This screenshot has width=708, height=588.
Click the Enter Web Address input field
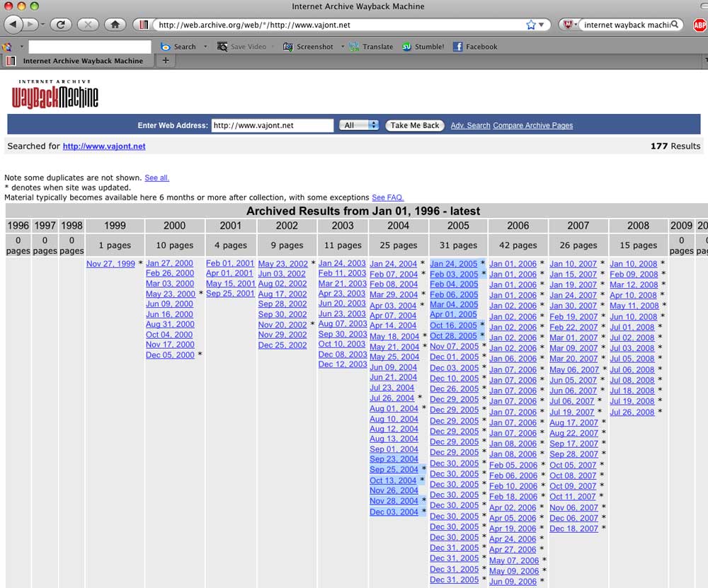[273, 125]
